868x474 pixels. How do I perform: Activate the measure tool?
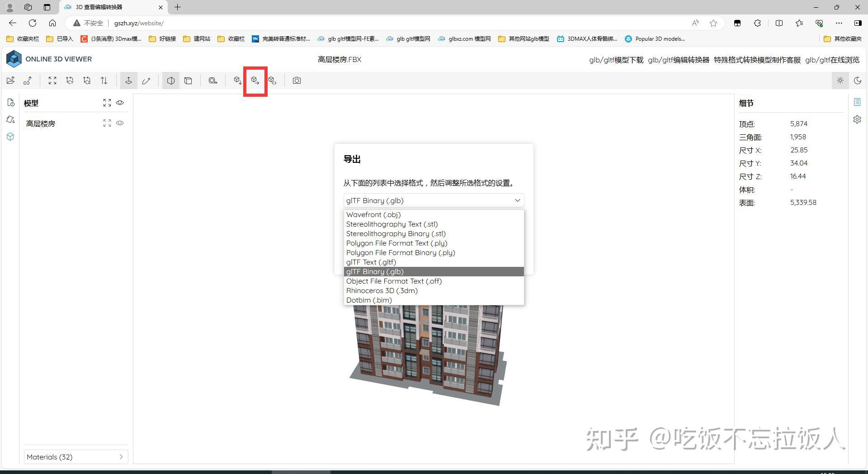click(212, 81)
